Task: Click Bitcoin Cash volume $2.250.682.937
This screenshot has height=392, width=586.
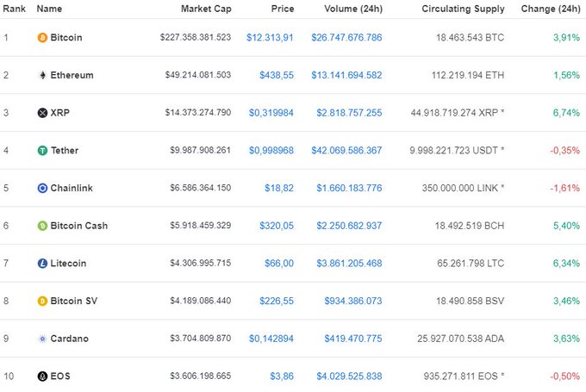Action: coord(349,226)
